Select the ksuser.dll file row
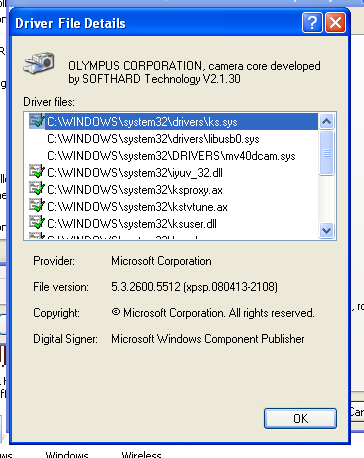The image size is (364, 458). tap(132, 224)
